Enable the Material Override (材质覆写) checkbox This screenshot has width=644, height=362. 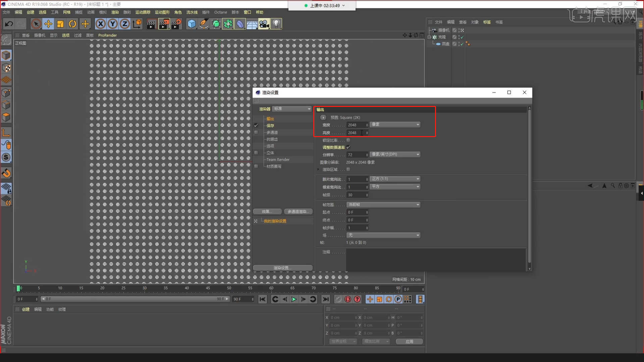tap(256, 166)
